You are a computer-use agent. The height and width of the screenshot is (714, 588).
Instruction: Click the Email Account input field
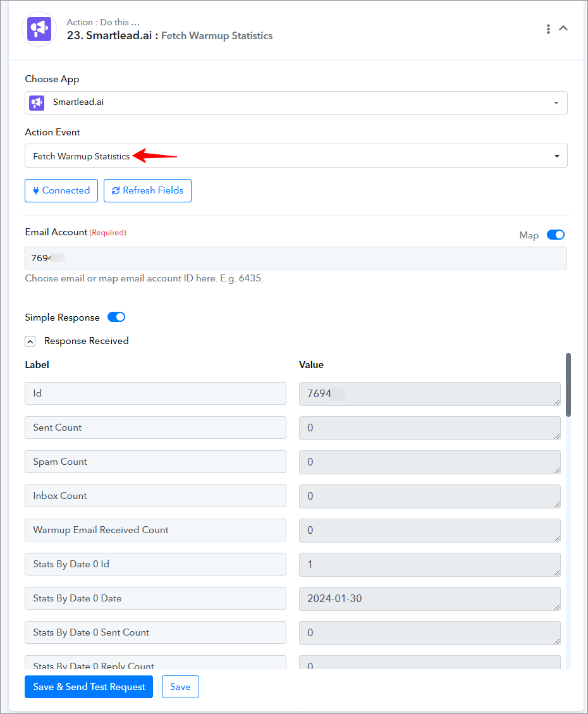295,258
